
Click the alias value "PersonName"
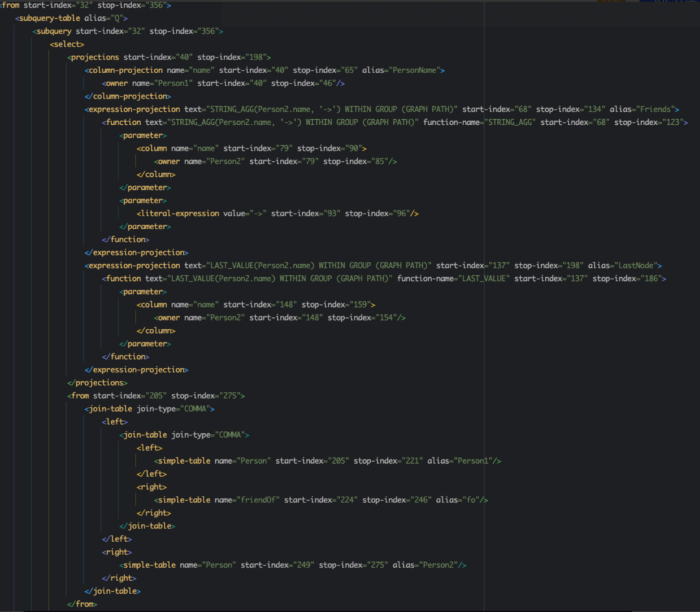pyautogui.click(x=414, y=70)
